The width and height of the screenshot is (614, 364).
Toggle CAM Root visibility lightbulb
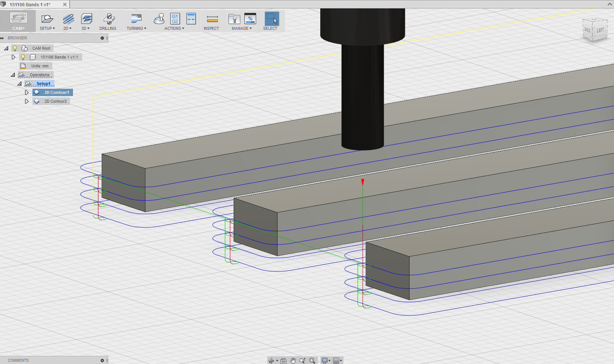click(15, 48)
